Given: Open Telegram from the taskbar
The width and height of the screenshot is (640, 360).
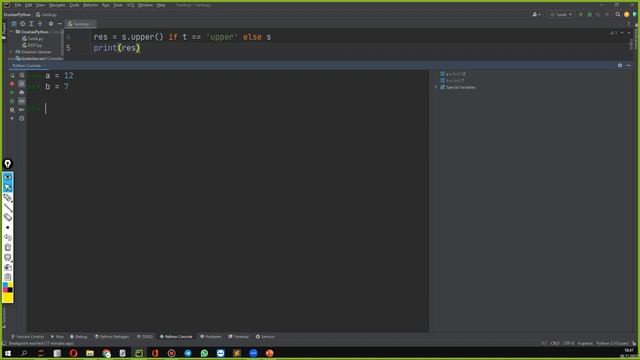Looking at the screenshot, I should (188, 353).
